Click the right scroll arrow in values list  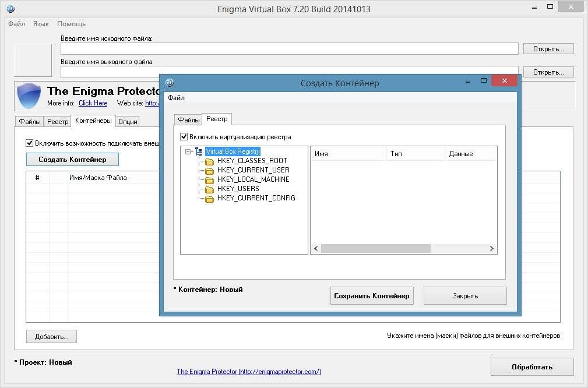pos(492,249)
